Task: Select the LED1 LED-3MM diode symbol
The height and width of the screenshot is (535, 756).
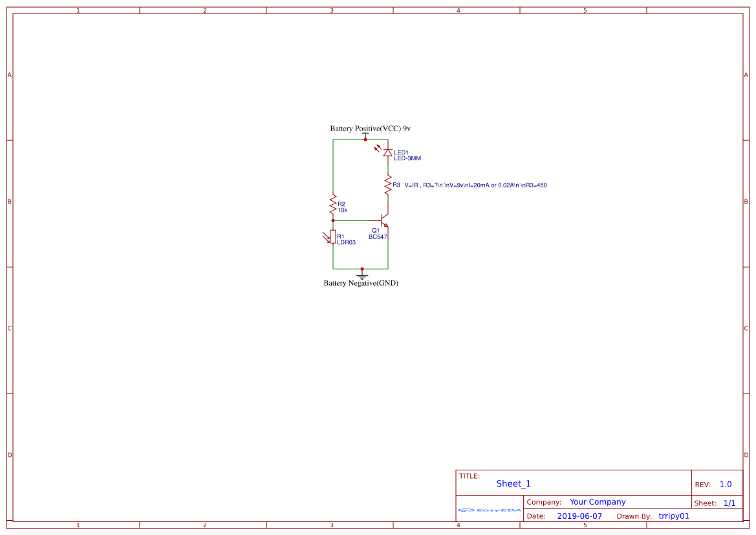Action: pos(387,153)
